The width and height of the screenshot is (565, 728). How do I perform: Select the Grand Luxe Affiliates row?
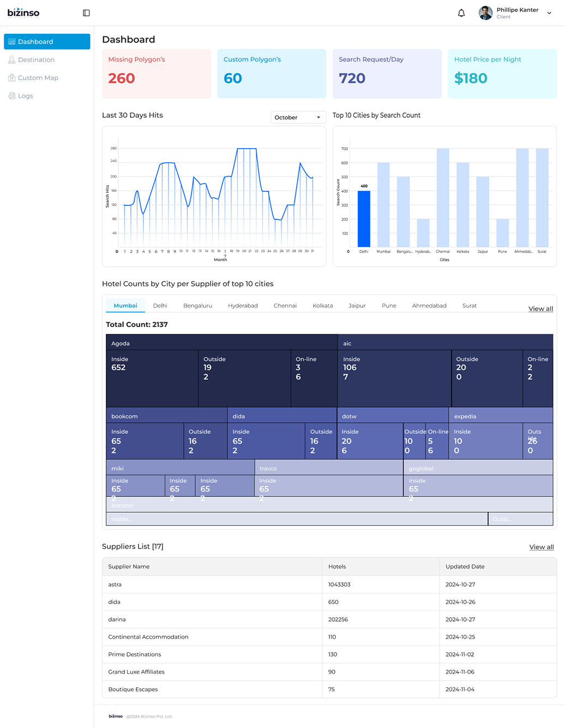pyautogui.click(x=329, y=671)
